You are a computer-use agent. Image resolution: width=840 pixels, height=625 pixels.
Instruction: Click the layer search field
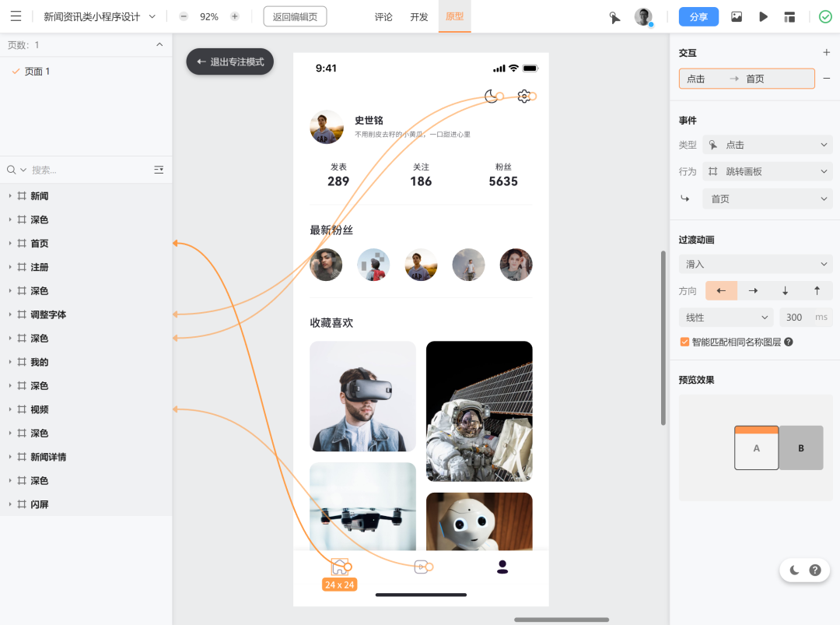pyautogui.click(x=91, y=170)
